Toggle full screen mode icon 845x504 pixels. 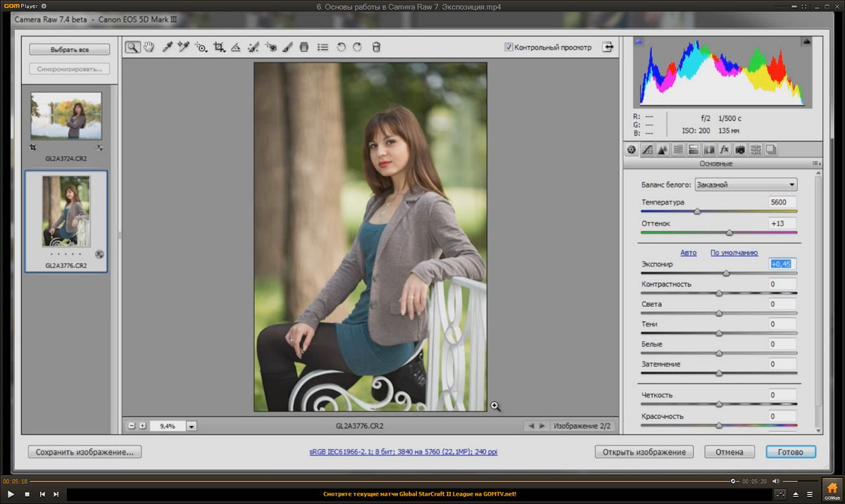[607, 47]
